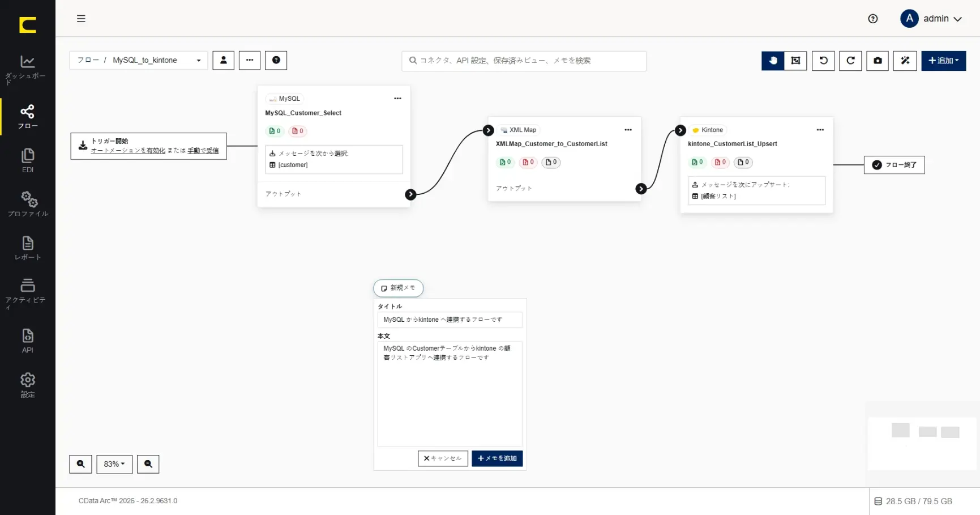Toggle the hamburger navigation menu
This screenshot has height=515, width=980.
click(81, 19)
